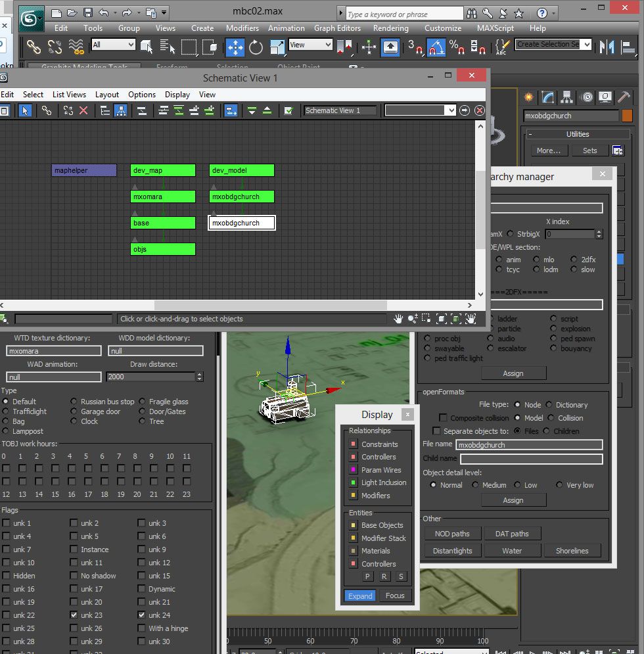Open the Help question mark dropdown arrow
The image size is (644, 654).
[553, 13]
